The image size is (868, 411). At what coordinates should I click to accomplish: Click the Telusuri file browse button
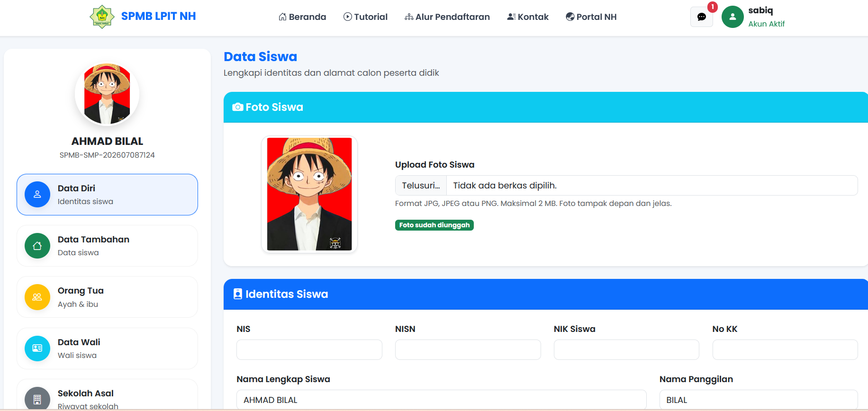point(421,186)
